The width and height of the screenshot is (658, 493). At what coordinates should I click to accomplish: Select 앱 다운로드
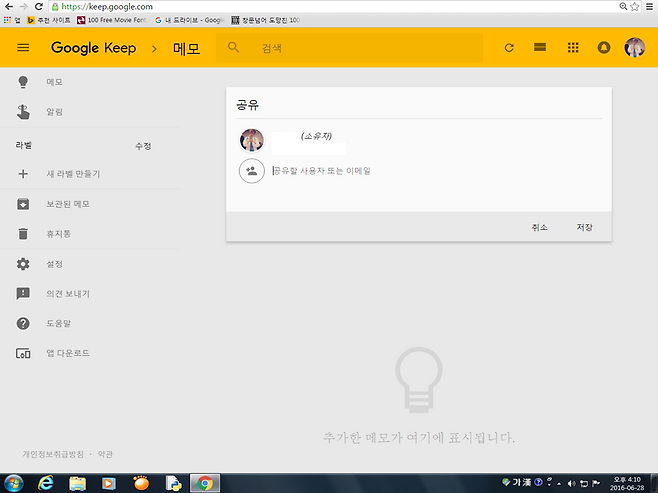point(68,353)
